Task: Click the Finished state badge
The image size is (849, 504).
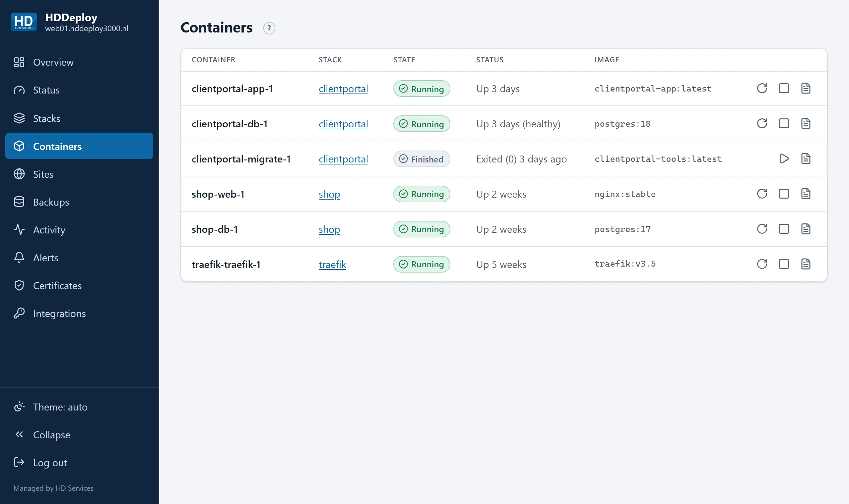Action: [422, 159]
